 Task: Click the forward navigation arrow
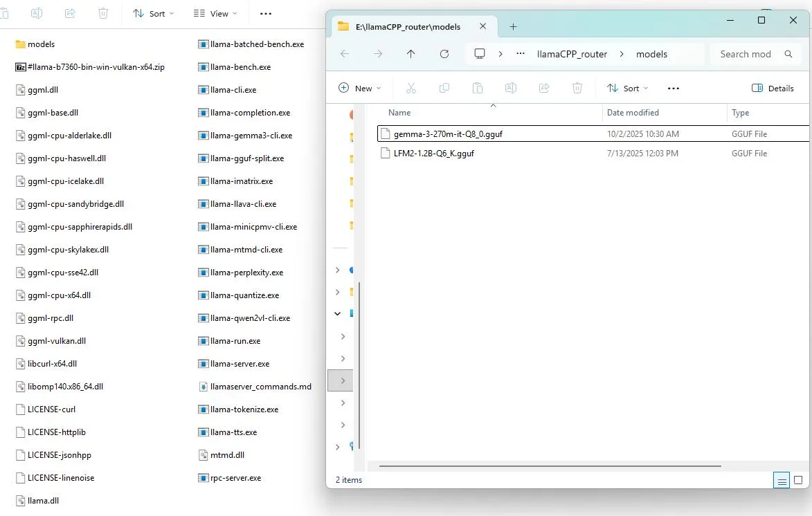coord(378,54)
